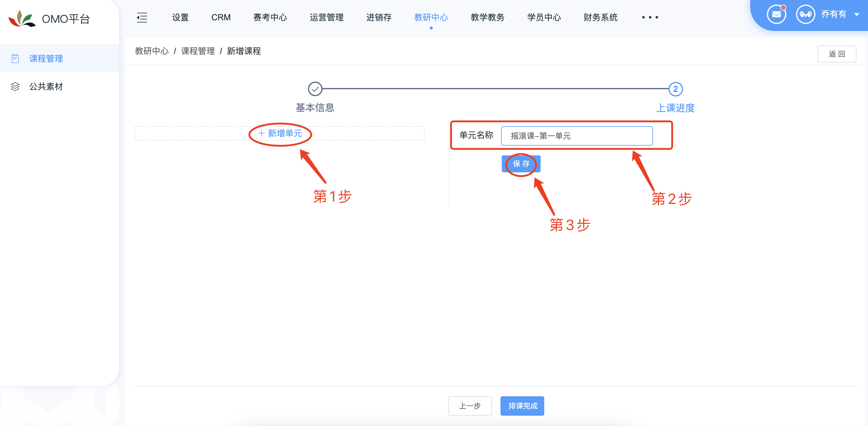
Task: Click the user avatar icon
Action: [805, 15]
